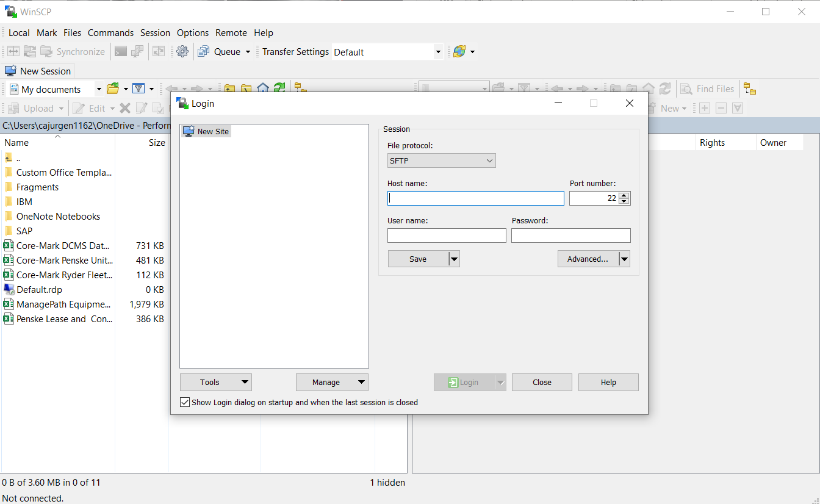
Task: Open the Session menu
Action: tap(155, 33)
